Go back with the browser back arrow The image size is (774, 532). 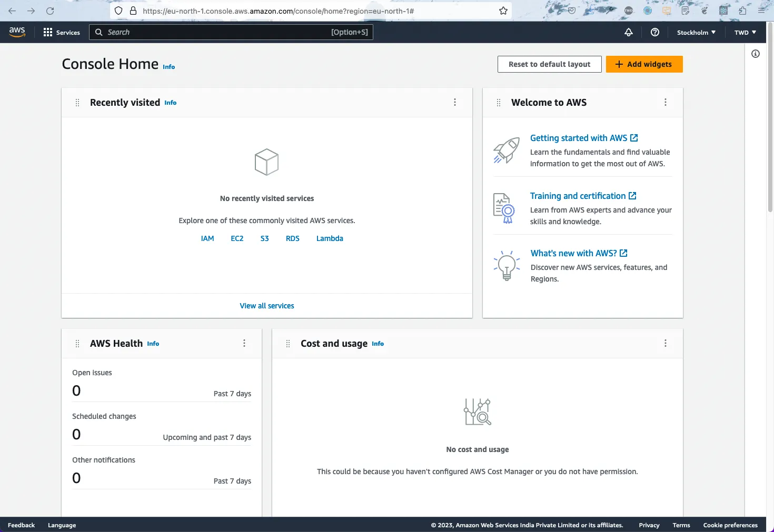(x=12, y=11)
